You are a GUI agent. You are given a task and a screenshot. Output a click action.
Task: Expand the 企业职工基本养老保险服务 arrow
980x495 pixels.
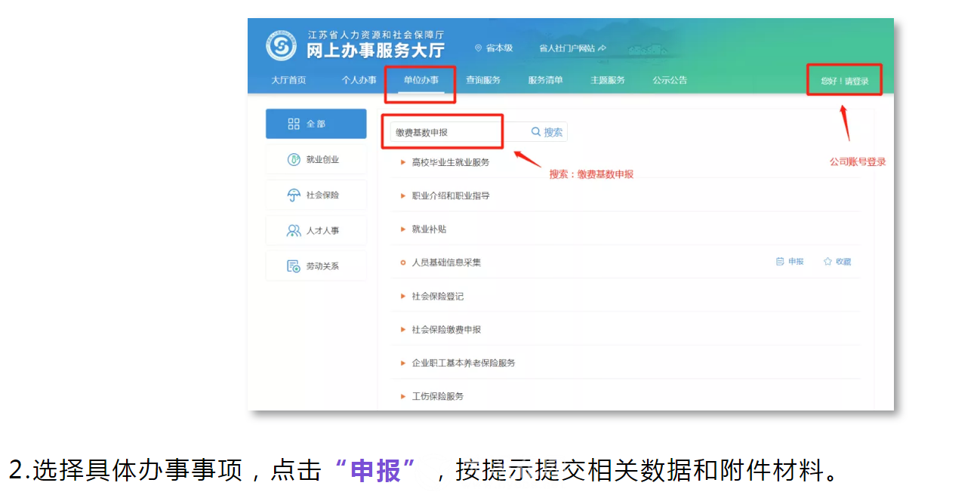point(403,362)
